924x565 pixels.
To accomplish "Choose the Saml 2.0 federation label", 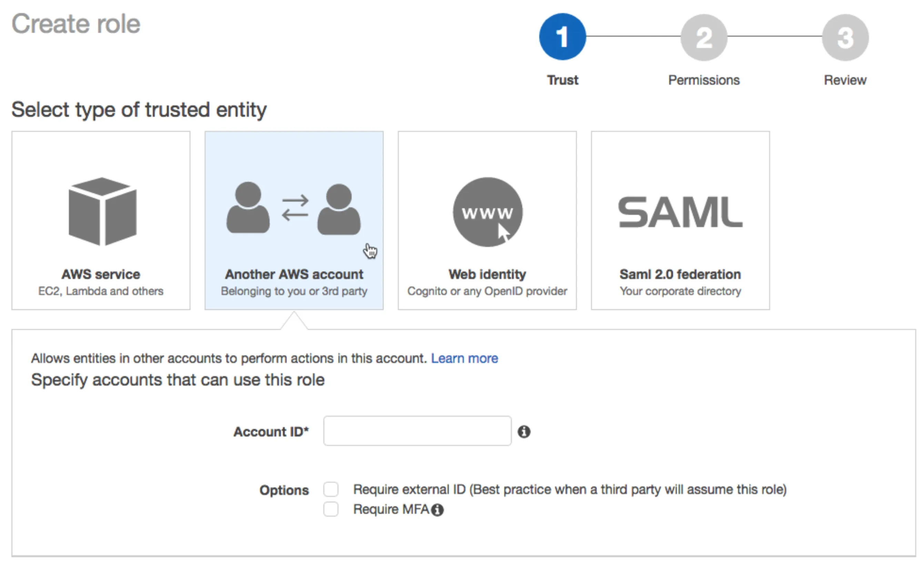I will 680,274.
